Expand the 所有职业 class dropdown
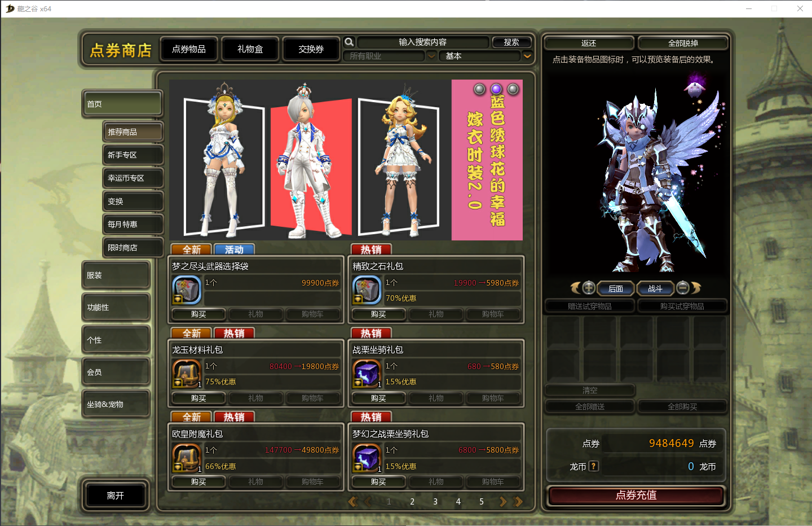 click(x=431, y=56)
